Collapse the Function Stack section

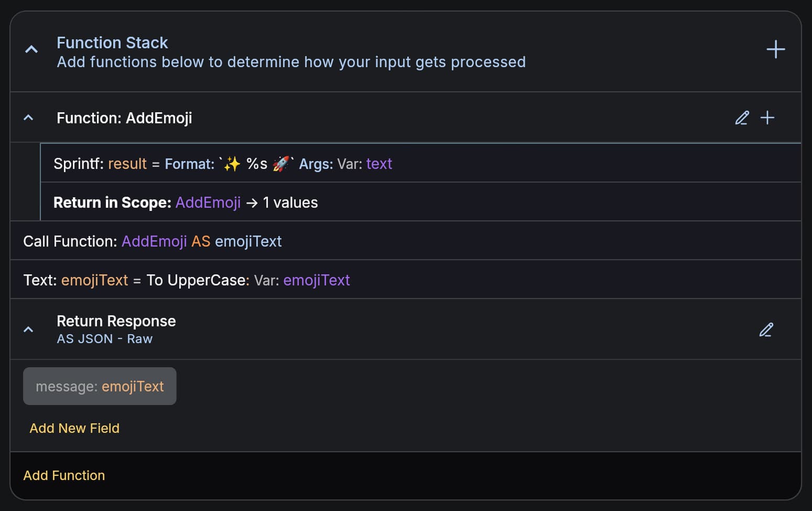click(31, 49)
